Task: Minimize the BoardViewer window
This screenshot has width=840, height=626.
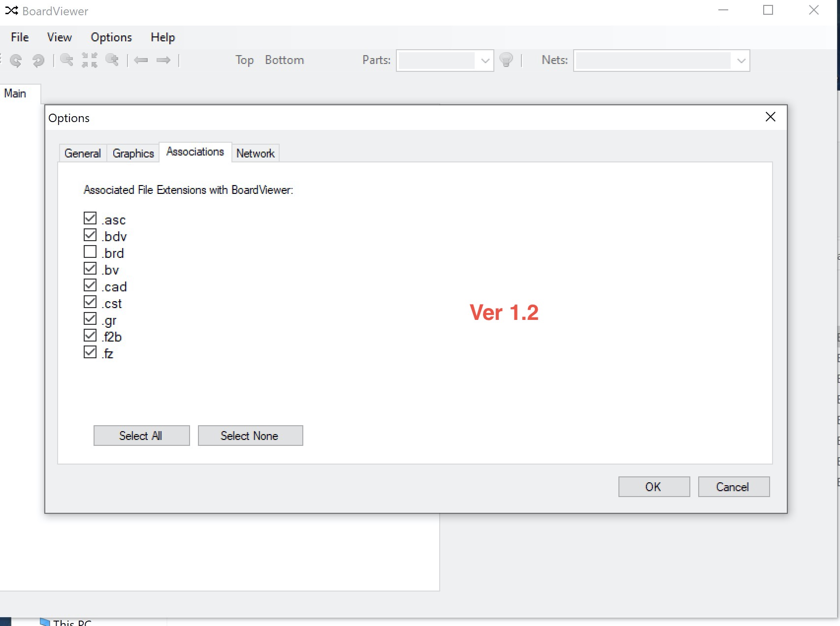Action: (x=723, y=10)
